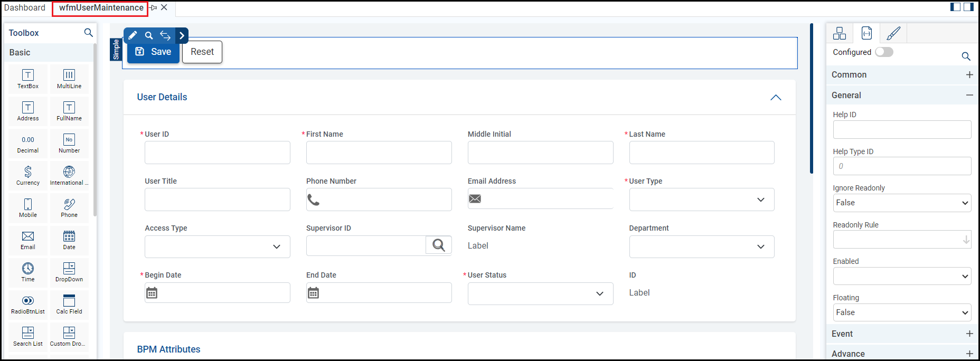Open the Ignore Readonly dropdown
Screen dimensions: 980x361
(x=902, y=203)
